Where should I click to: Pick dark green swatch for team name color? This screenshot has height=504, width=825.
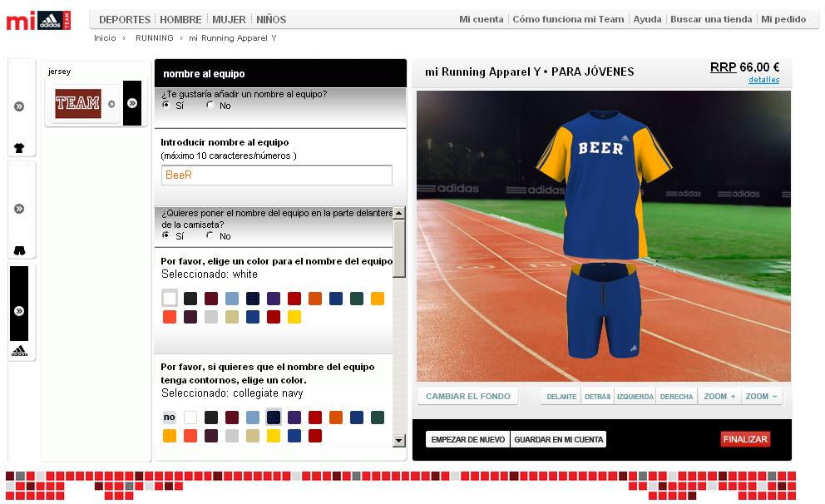click(357, 299)
